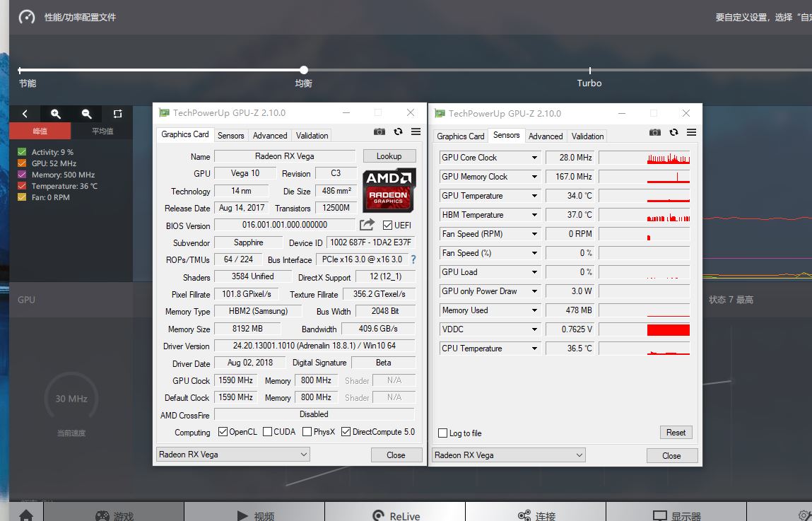Select the 平均值 average tab
This screenshot has width=812, height=521.
pos(102,131)
